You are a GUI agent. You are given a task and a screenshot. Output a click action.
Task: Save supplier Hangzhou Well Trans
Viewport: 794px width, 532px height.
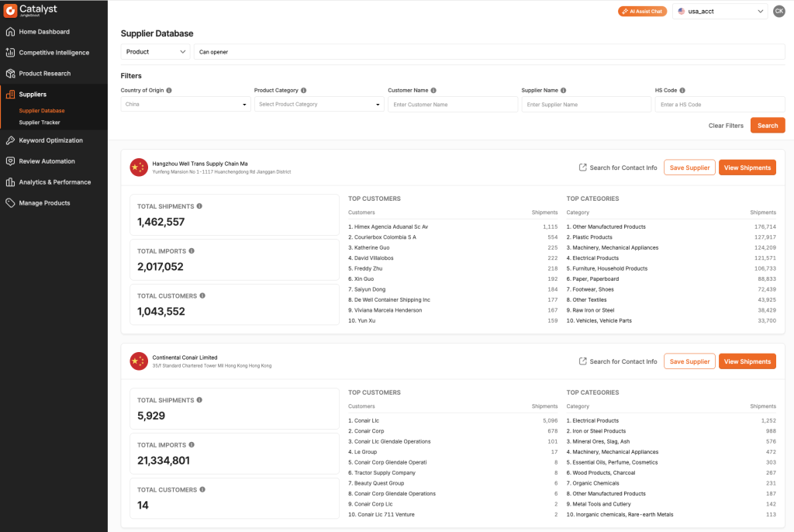[x=689, y=168]
